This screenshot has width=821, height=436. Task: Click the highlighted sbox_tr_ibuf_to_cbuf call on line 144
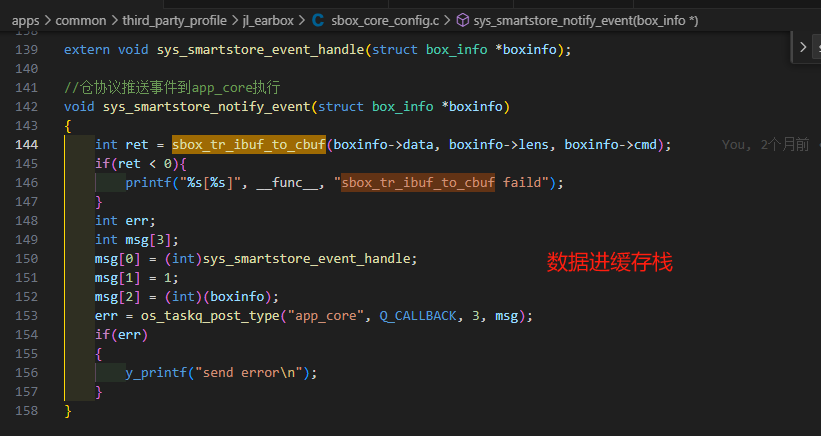coord(249,144)
